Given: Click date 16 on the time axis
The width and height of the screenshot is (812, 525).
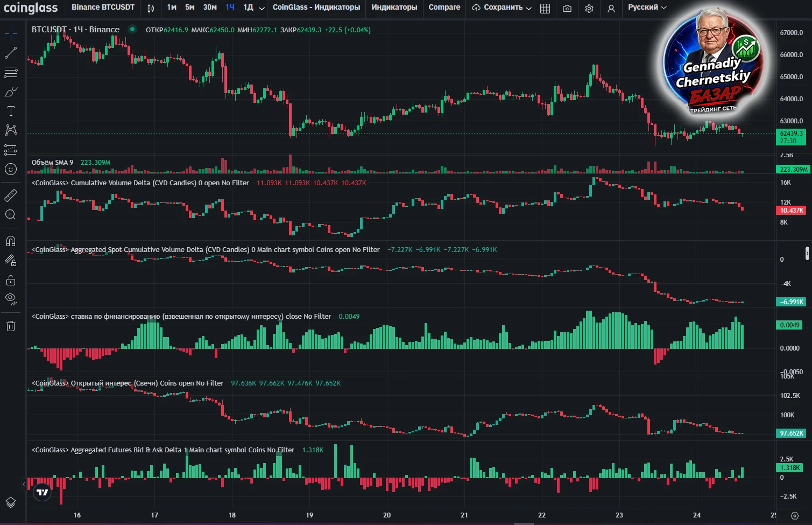Looking at the screenshot, I should 77,515.
